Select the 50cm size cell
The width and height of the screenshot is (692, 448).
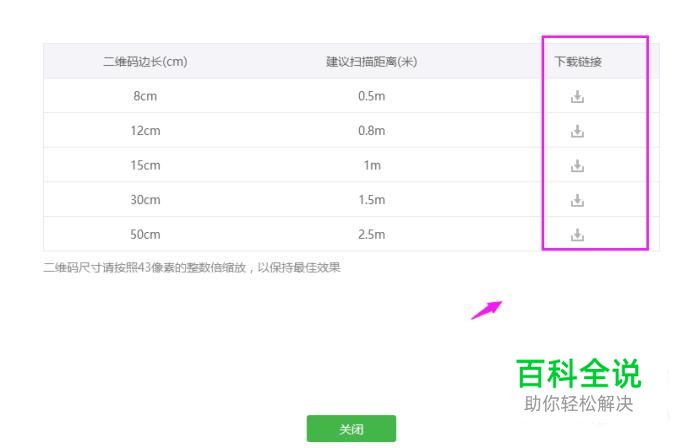pyautogui.click(x=145, y=234)
